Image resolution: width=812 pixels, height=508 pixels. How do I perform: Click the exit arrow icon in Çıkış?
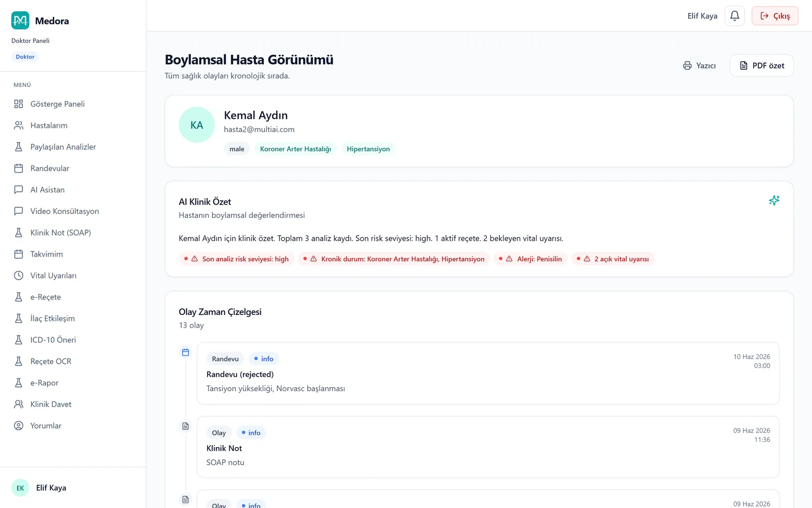[764, 16]
